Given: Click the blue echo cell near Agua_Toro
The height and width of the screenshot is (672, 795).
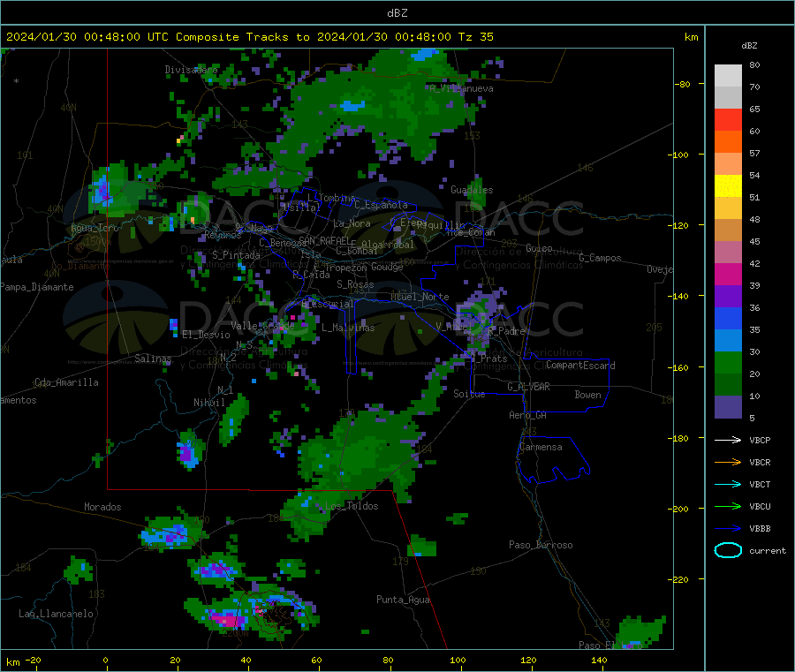Looking at the screenshot, I should (102, 190).
